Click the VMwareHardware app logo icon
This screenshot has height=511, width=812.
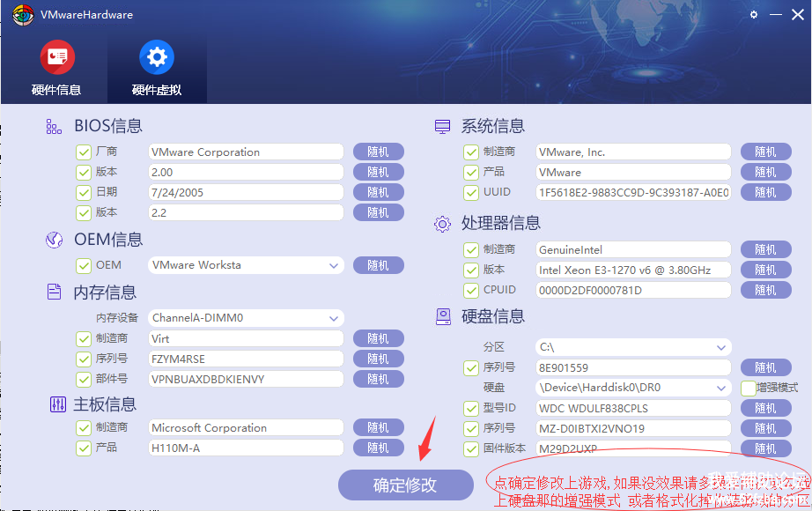(23, 15)
